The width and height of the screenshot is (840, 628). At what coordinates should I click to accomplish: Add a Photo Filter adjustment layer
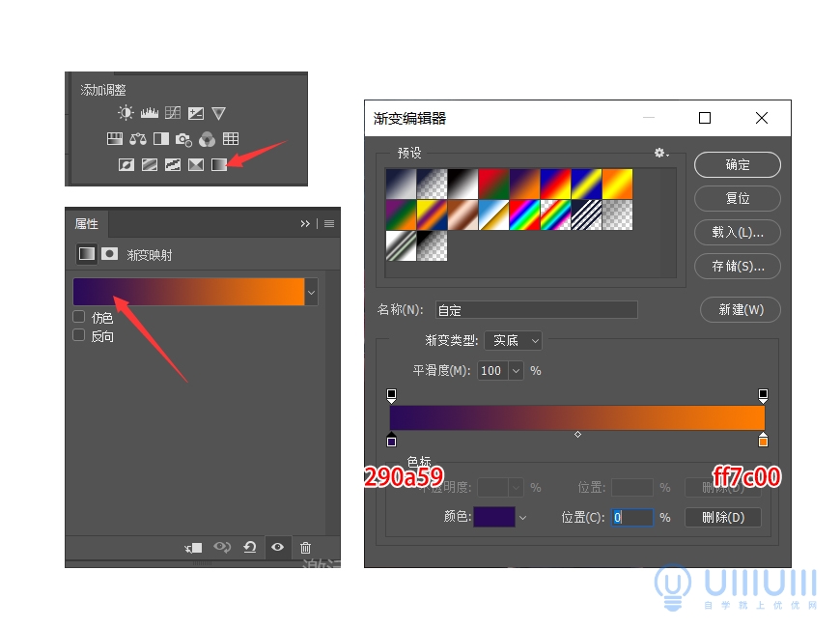(x=183, y=140)
